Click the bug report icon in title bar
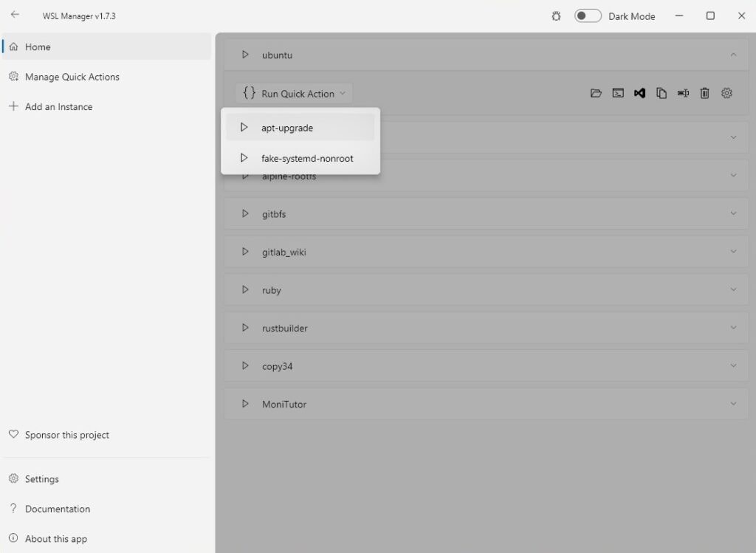This screenshot has width=756, height=553. point(556,16)
